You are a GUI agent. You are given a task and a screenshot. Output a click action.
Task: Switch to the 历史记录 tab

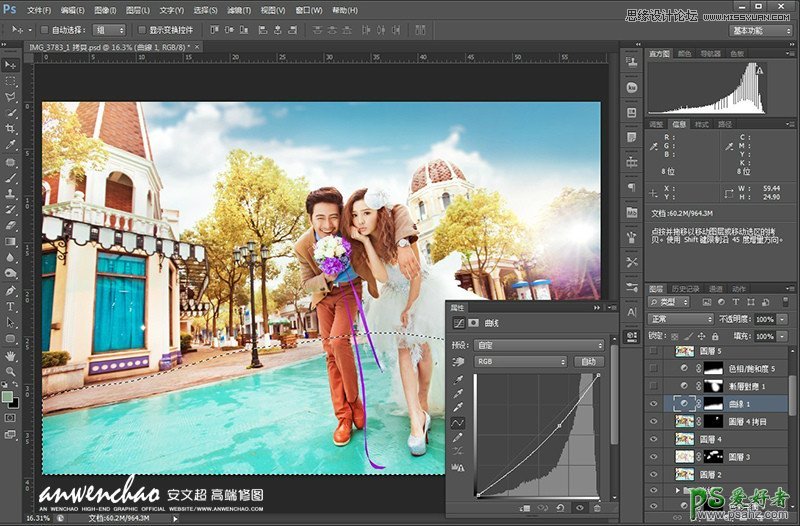(x=686, y=289)
